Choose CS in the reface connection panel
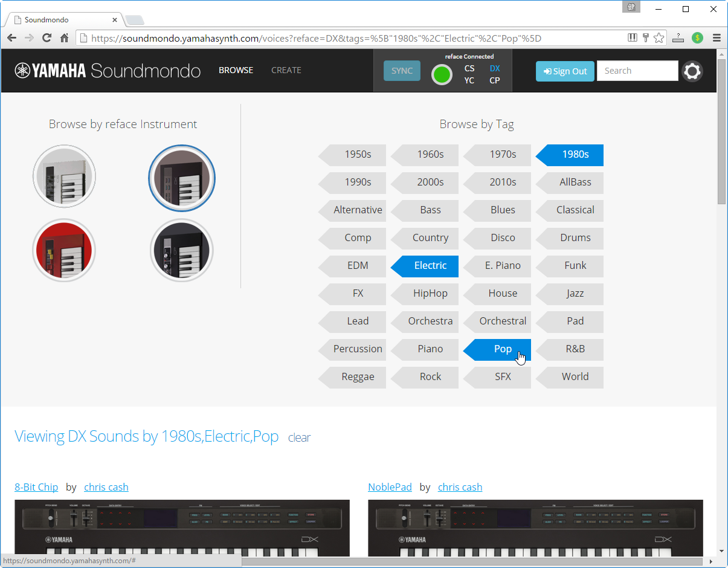 pyautogui.click(x=469, y=68)
